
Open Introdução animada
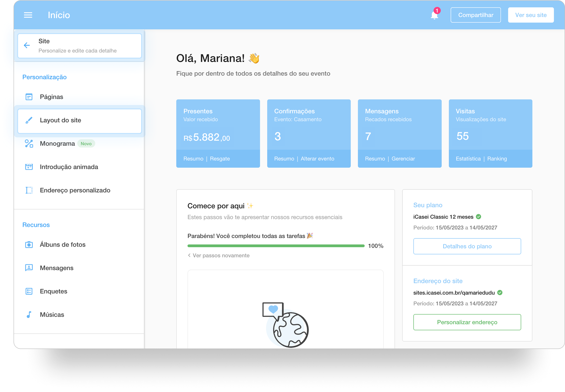[x=69, y=167]
